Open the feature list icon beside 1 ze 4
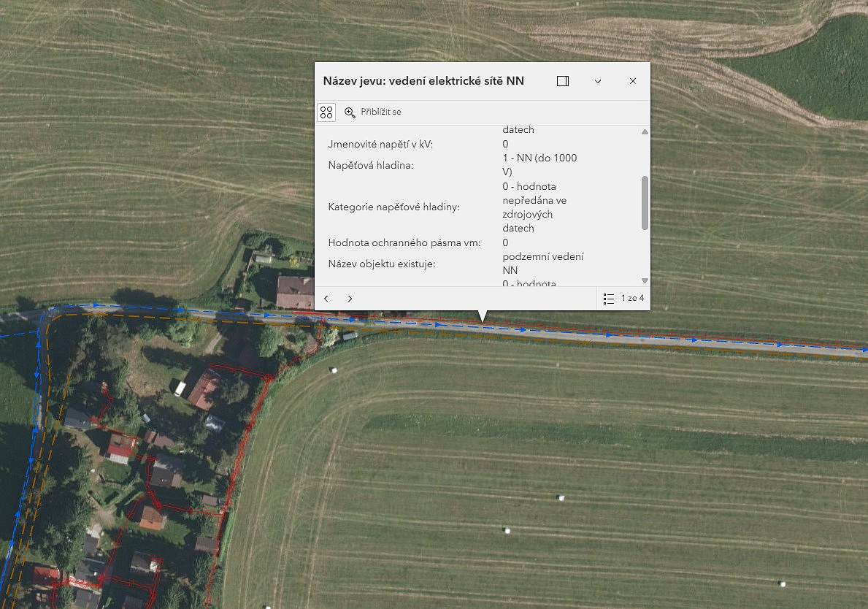The image size is (868, 609). [608, 299]
